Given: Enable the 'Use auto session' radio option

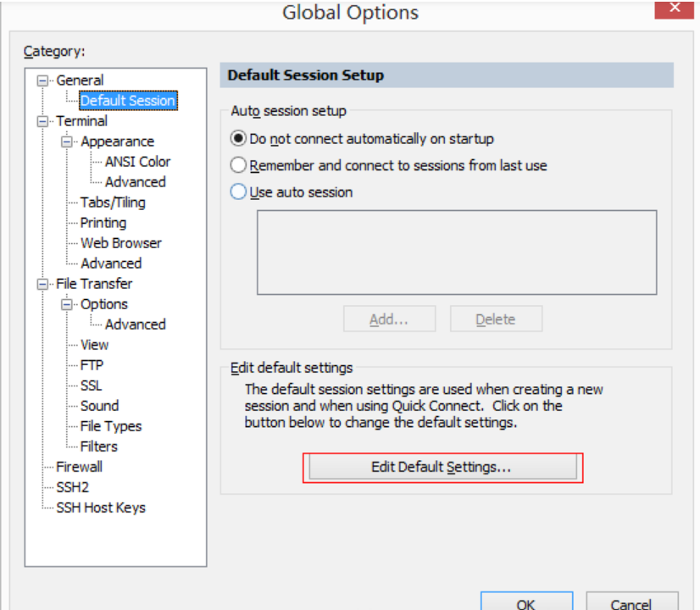Looking at the screenshot, I should pos(239,192).
